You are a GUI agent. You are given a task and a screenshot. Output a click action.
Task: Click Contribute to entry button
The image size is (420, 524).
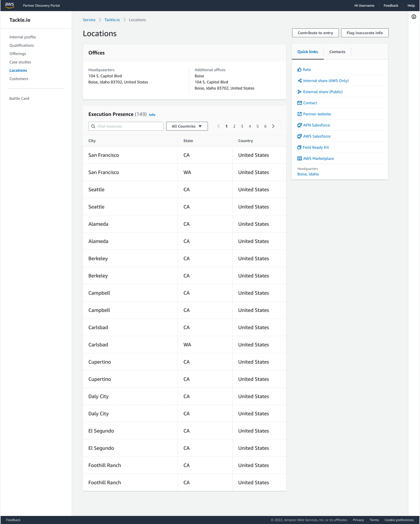point(315,33)
